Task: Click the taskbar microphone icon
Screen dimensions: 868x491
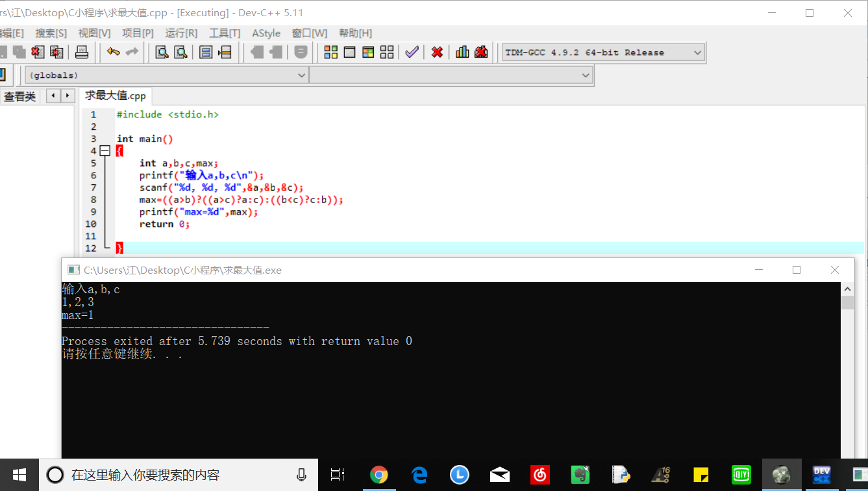Action: coord(301,475)
